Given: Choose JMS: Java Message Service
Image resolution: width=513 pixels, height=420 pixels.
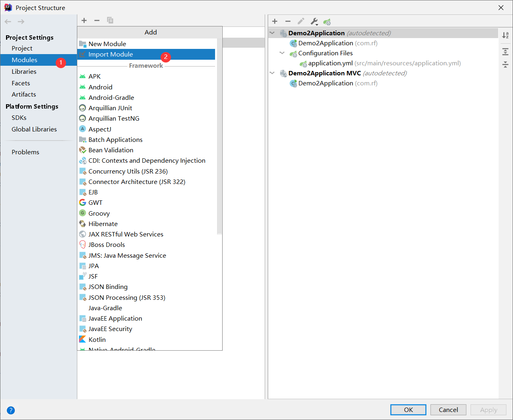Looking at the screenshot, I should coord(147,255).
